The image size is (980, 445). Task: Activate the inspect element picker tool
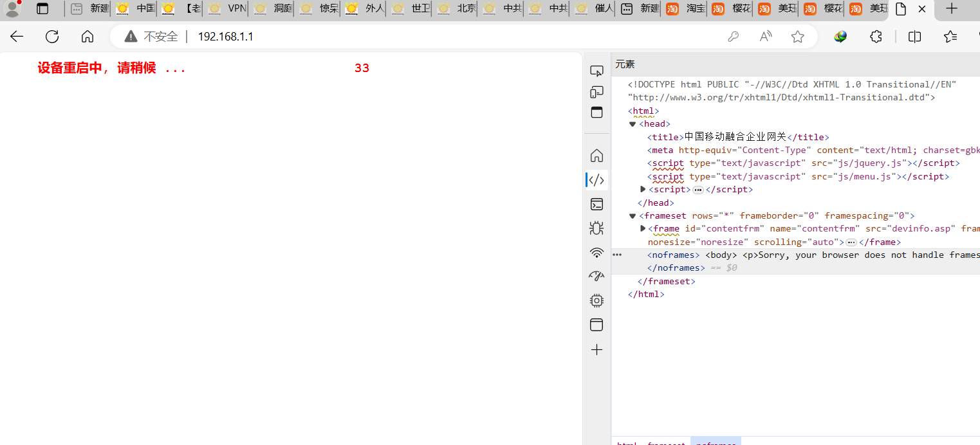[596, 71]
